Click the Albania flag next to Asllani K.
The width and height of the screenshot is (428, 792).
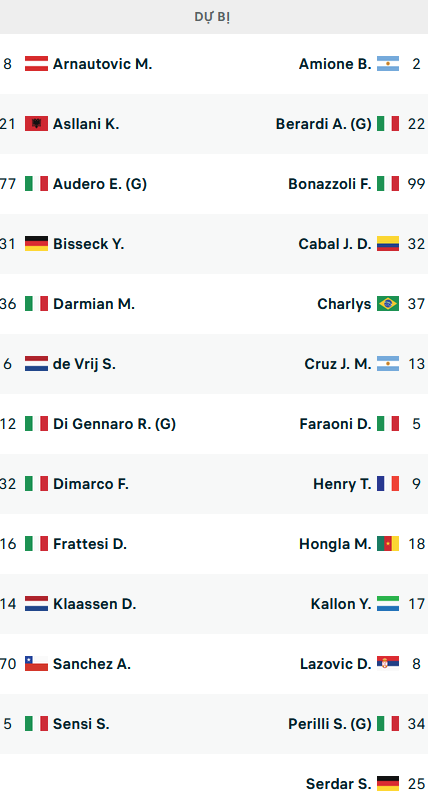pyautogui.click(x=36, y=124)
